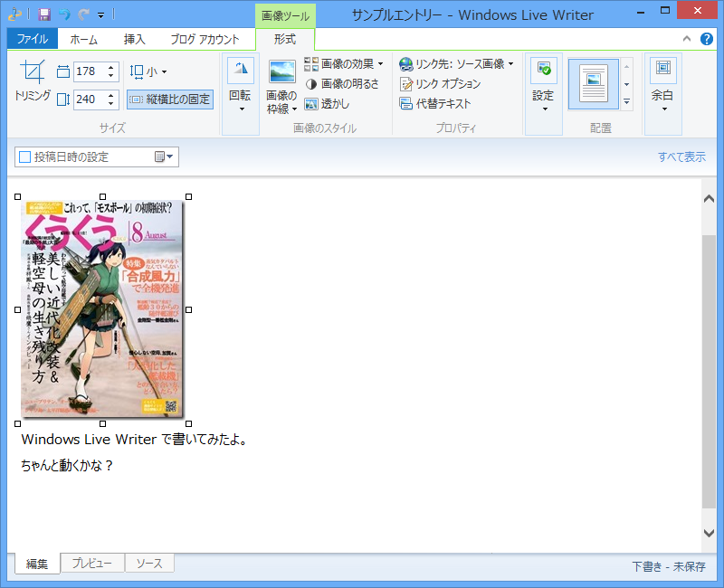This screenshot has width=724, height=588.
Task: Open the margins (余白) menu
Action: [662, 86]
